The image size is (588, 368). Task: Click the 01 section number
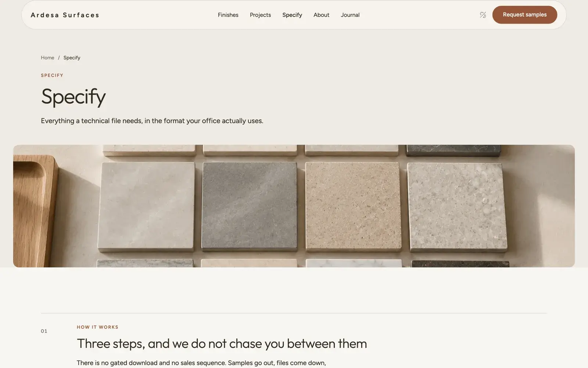(44, 331)
